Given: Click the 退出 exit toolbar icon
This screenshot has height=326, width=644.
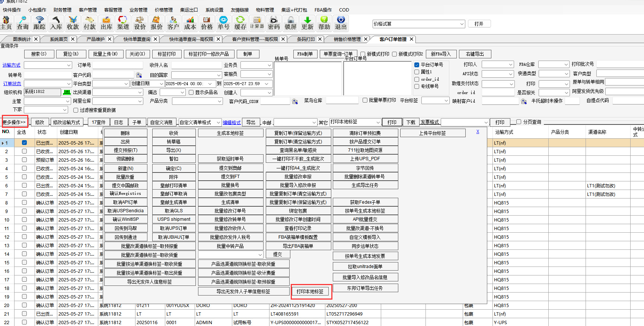Looking at the screenshot, I should [341, 23].
